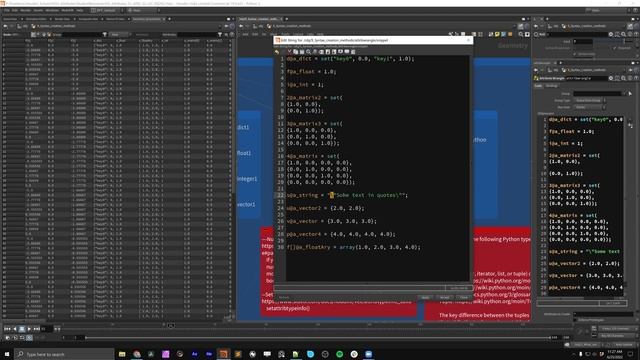Click the horizontal scrollbar in Edit String dialog
Image resolution: width=640 pixels, height=360 pixels.
(x=360, y=288)
